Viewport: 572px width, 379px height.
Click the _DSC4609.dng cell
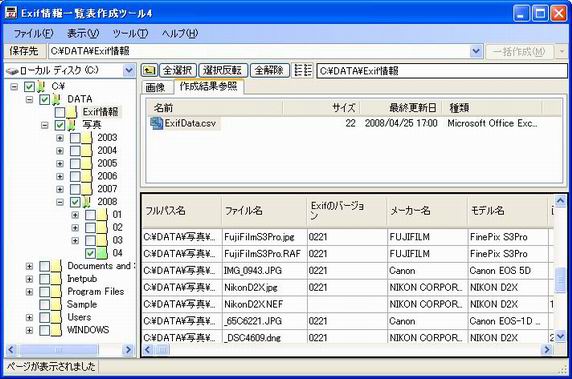[264, 337]
